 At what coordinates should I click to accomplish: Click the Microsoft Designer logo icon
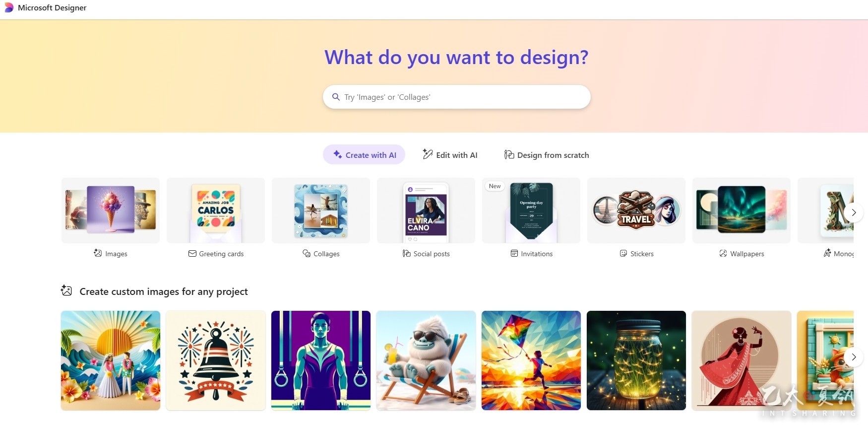pyautogui.click(x=9, y=8)
